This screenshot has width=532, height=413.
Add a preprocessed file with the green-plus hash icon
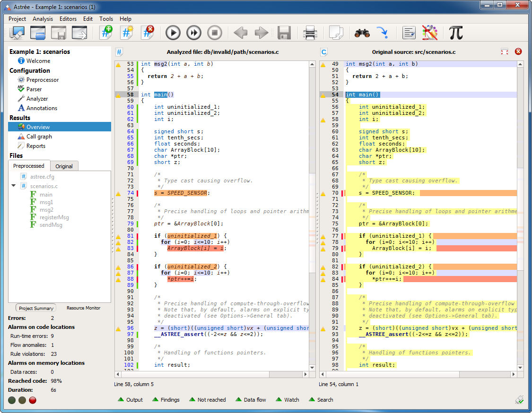click(106, 33)
